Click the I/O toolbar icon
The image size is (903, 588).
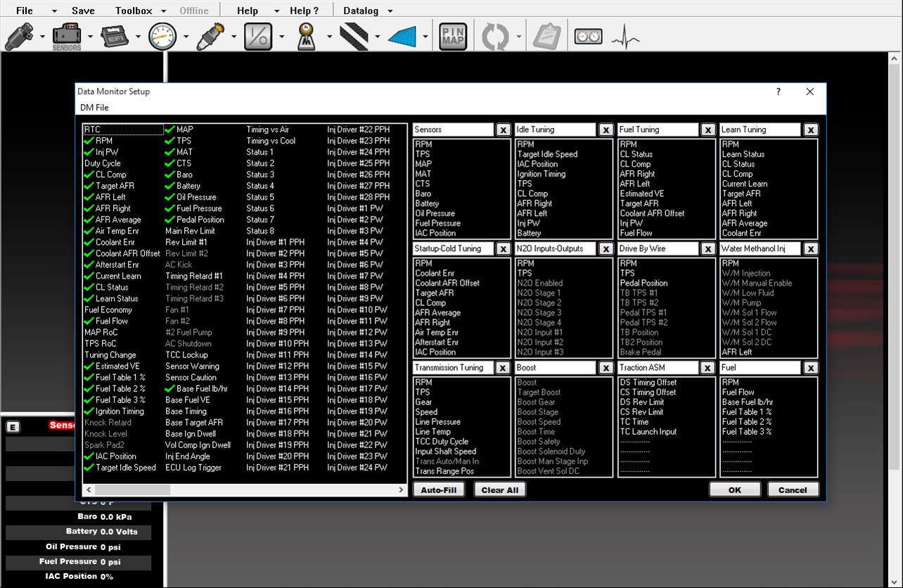pos(258,37)
